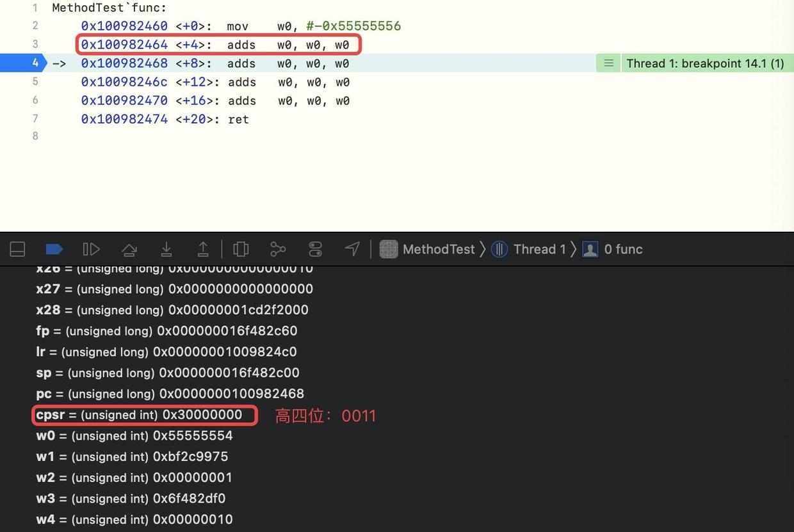Open Debug Memory Graph
Viewport: 794px width, 532px height.
tap(278, 249)
